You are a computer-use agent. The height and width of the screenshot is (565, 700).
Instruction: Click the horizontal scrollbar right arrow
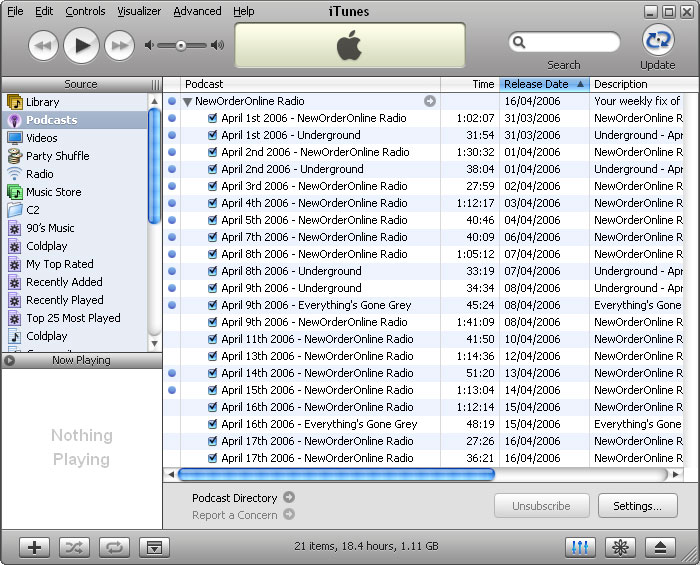676,474
